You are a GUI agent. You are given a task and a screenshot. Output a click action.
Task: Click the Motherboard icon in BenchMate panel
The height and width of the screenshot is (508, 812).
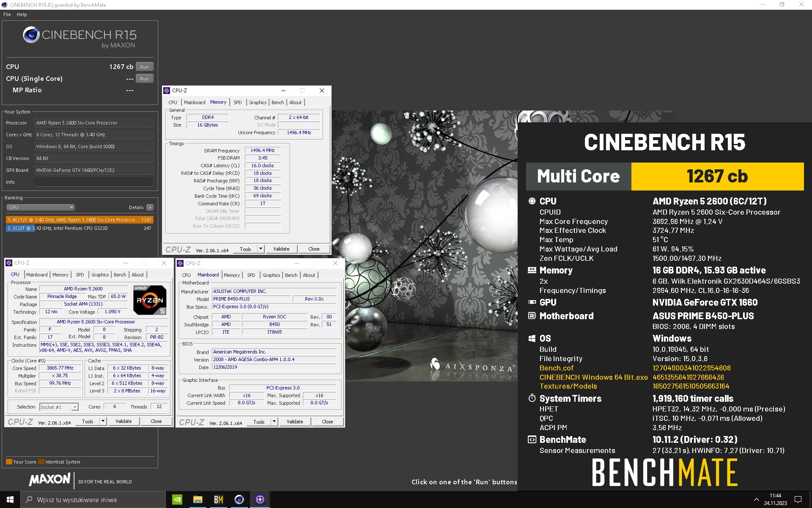(532, 316)
